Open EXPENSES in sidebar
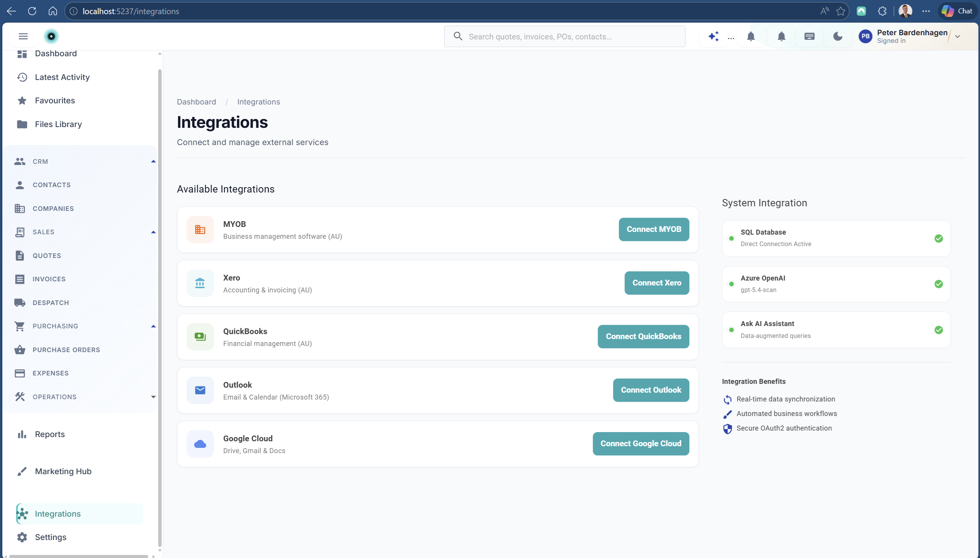The height and width of the screenshot is (558, 980). pos(50,373)
